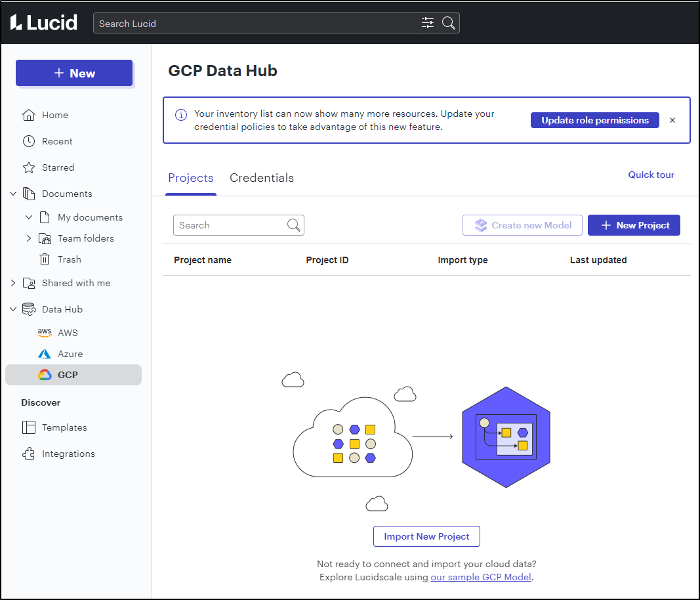Open the sample GCP Model link
Image resolution: width=700 pixels, height=600 pixels.
tap(481, 577)
